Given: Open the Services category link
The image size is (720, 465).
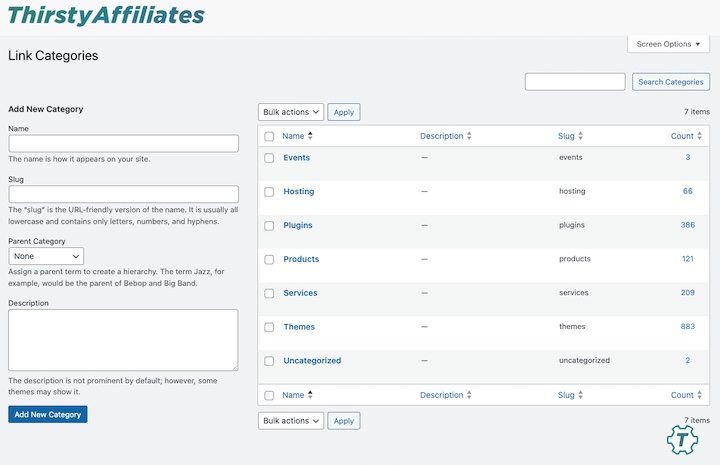Looking at the screenshot, I should 300,293.
